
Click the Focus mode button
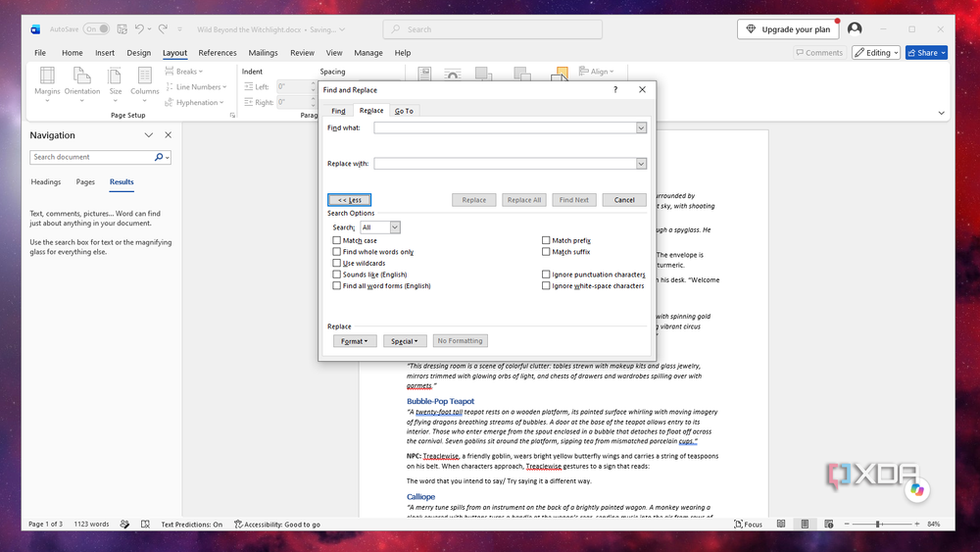point(748,524)
